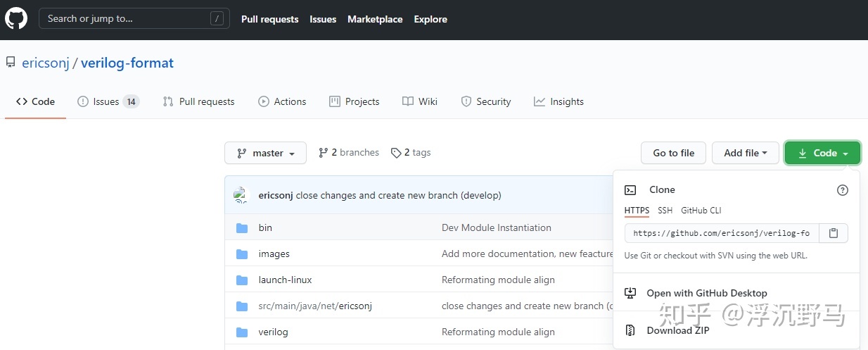Click the repository book icon beside ericsonj
The width and height of the screenshot is (868, 350).
coord(11,63)
